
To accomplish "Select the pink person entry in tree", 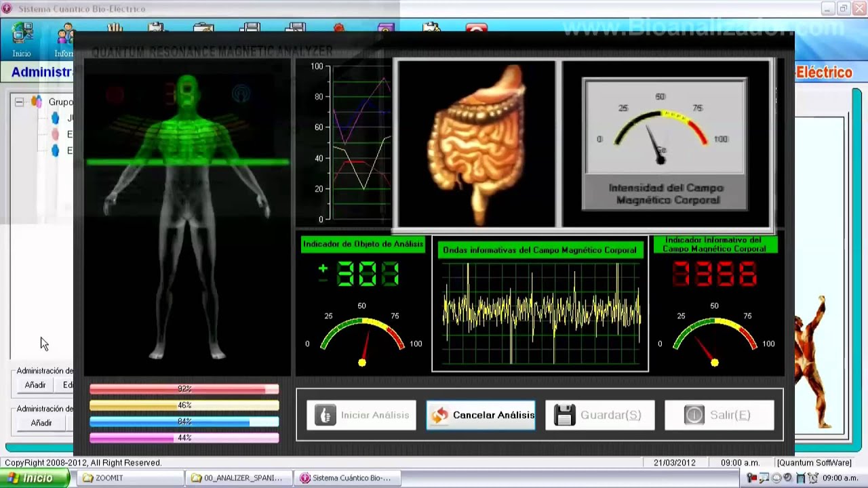I will [56, 135].
